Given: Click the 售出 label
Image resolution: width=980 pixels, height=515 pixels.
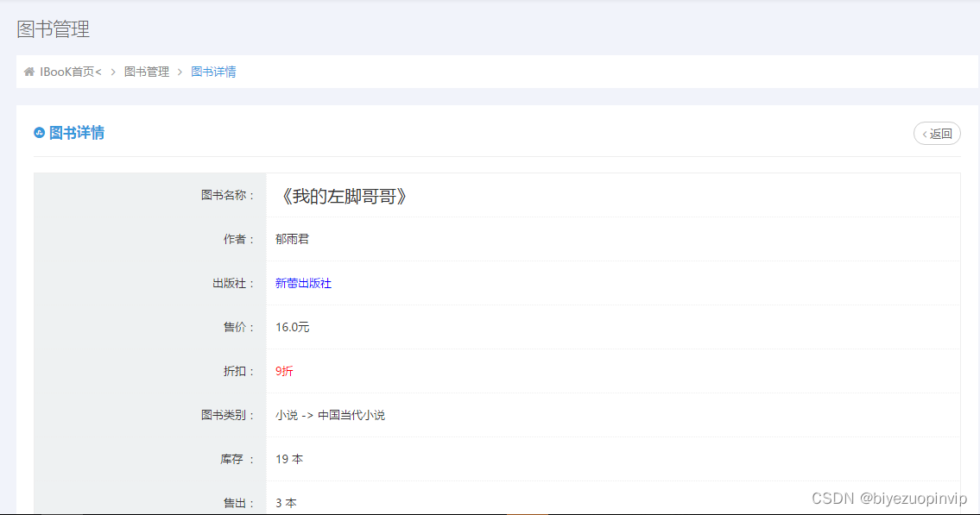Looking at the screenshot, I should (239, 503).
